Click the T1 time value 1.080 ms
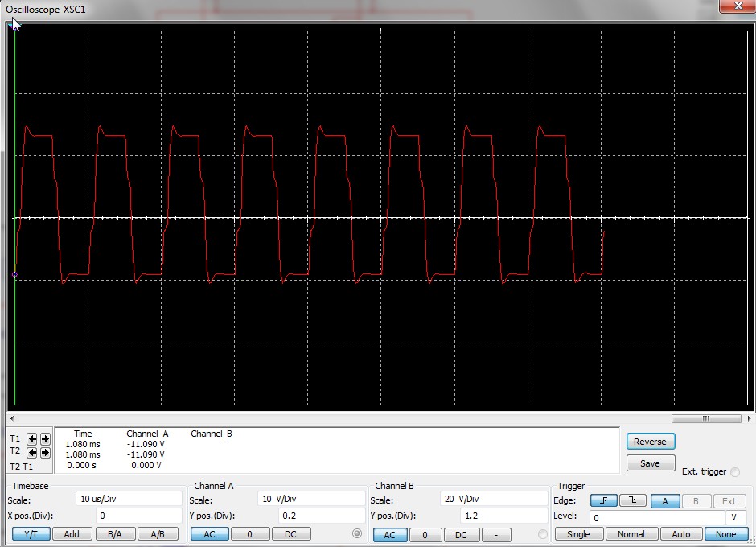 point(83,444)
